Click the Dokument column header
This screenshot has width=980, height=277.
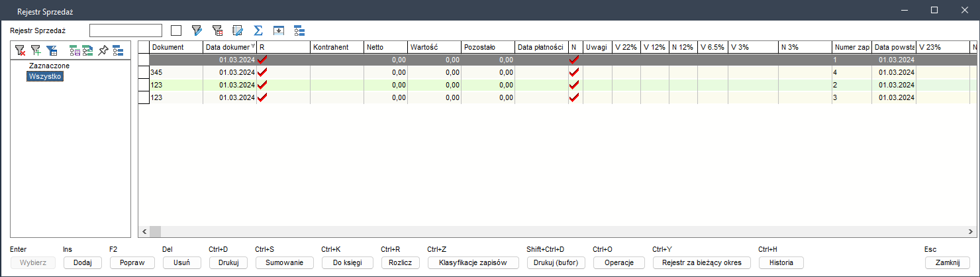pos(176,47)
